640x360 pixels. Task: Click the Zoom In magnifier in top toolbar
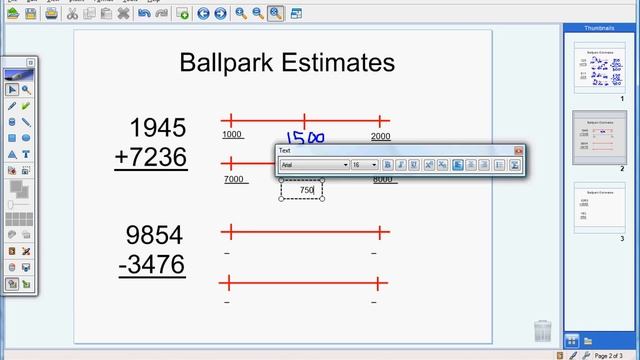[241, 13]
